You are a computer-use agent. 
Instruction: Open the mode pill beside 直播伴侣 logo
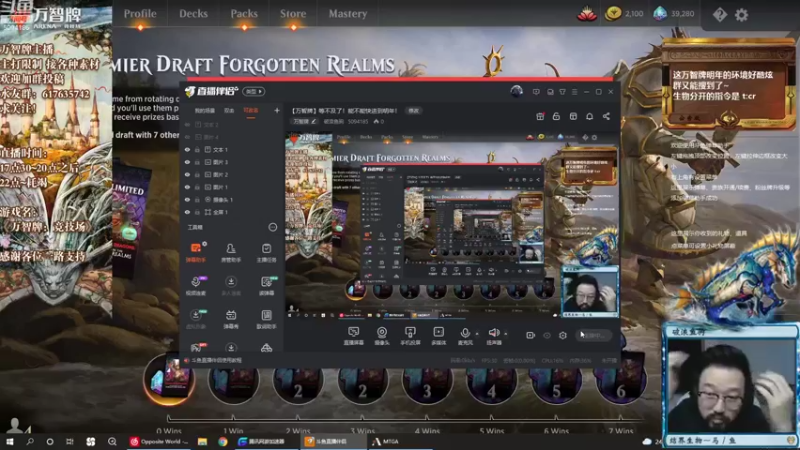point(254,91)
